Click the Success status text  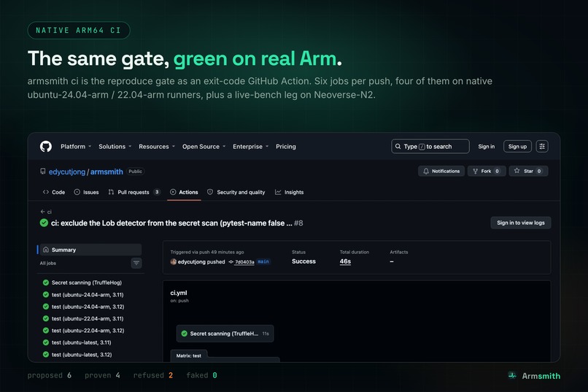tap(303, 261)
